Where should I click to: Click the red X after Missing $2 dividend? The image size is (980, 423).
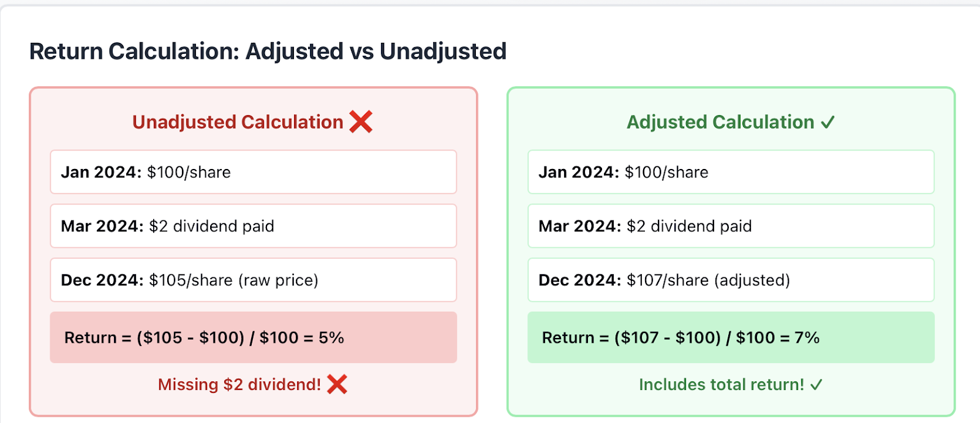pyautogui.click(x=337, y=384)
